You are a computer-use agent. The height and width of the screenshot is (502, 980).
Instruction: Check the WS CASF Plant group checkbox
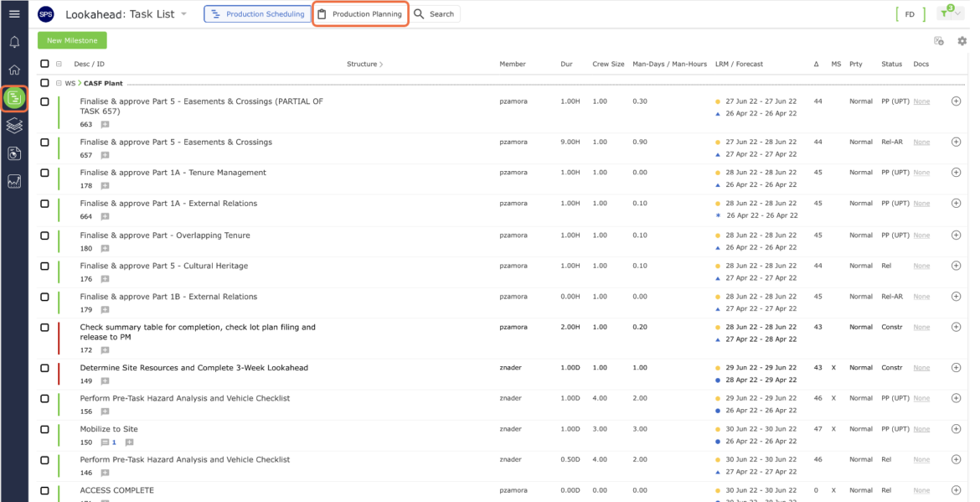pos(44,83)
